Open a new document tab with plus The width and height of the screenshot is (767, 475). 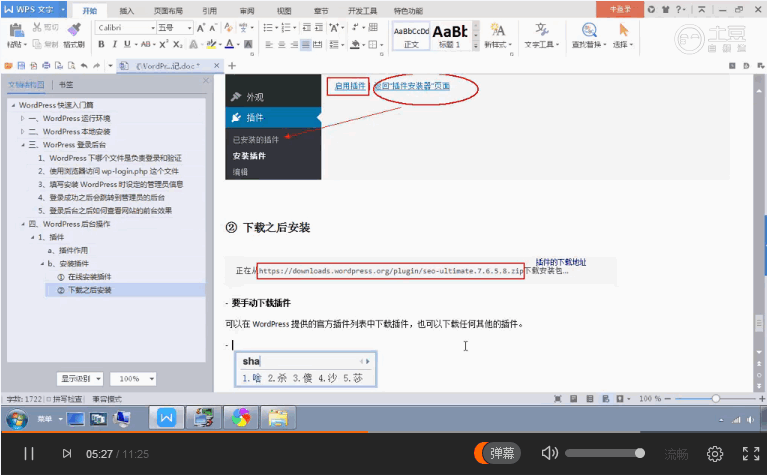click(232, 66)
